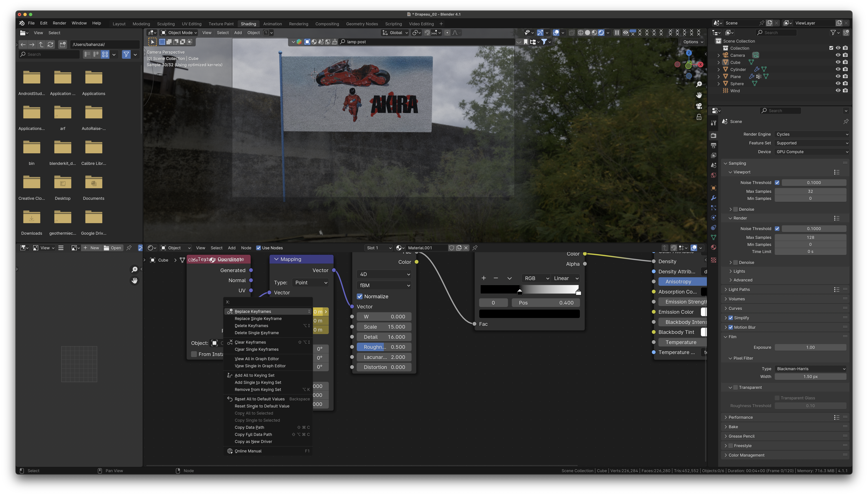Go to parent directory in file browser
Viewport: 868px width, 495px height.
41,45
